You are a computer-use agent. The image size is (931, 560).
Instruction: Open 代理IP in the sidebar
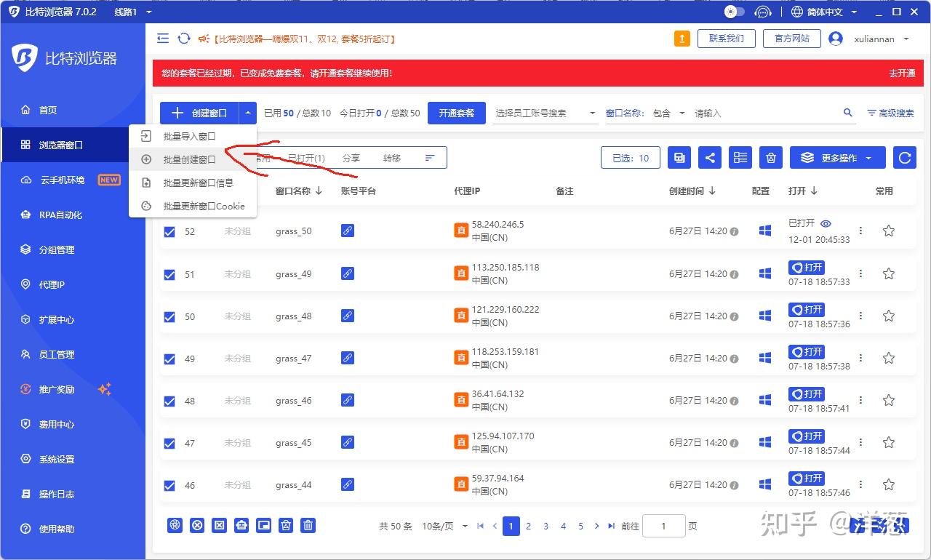(x=73, y=284)
